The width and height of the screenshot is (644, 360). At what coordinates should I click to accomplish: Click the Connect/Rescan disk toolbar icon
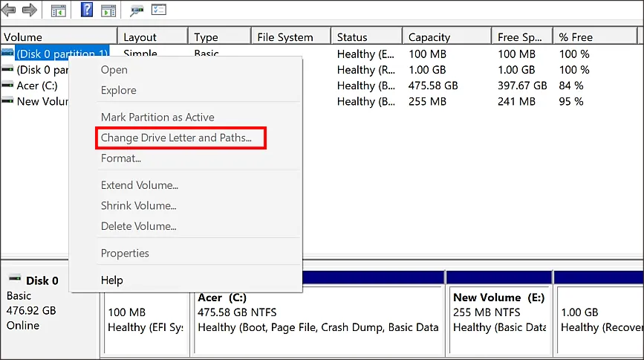coord(137,10)
